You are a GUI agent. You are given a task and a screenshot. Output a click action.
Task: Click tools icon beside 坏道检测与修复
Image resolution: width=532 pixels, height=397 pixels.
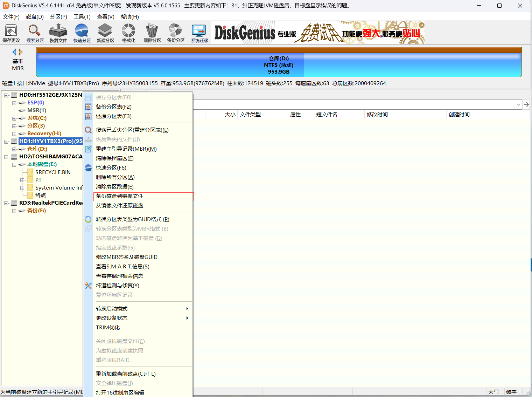[x=88, y=286]
